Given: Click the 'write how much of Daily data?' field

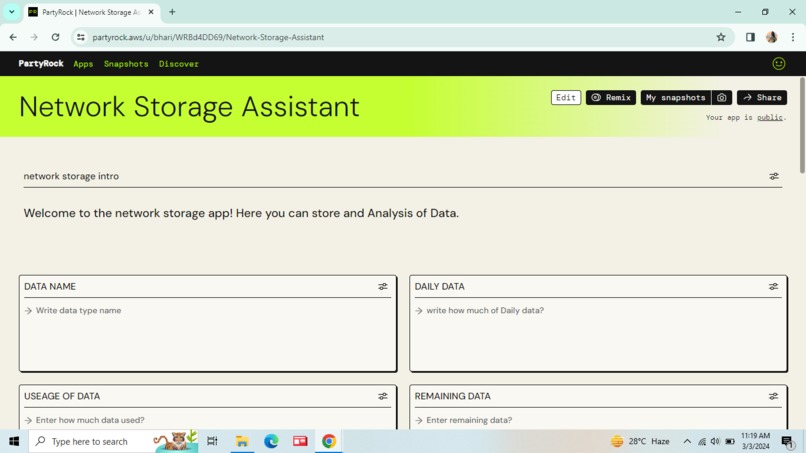Looking at the screenshot, I should (x=598, y=311).
